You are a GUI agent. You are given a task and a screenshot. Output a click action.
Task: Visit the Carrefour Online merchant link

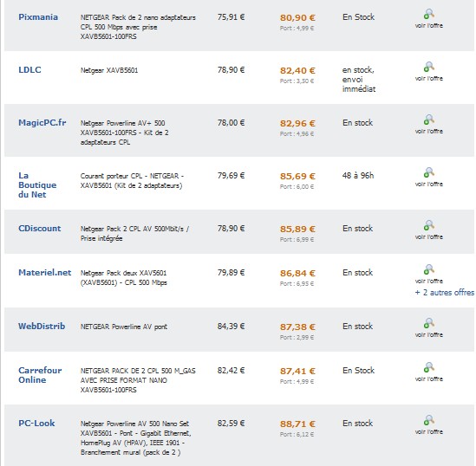coord(40,375)
